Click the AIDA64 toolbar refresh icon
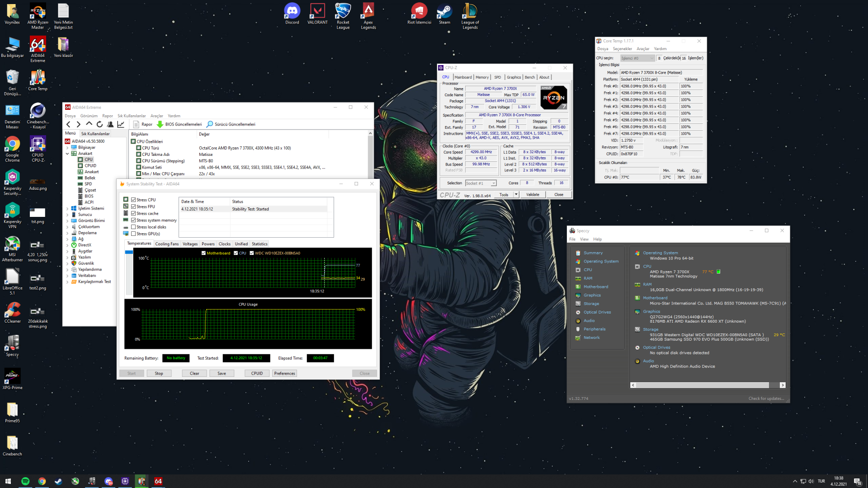This screenshot has height=488, width=868. click(99, 124)
